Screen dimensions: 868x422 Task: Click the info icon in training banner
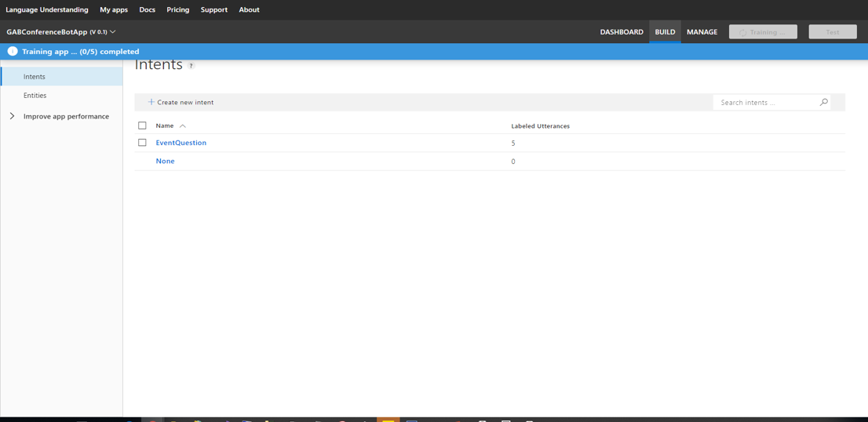pos(13,52)
